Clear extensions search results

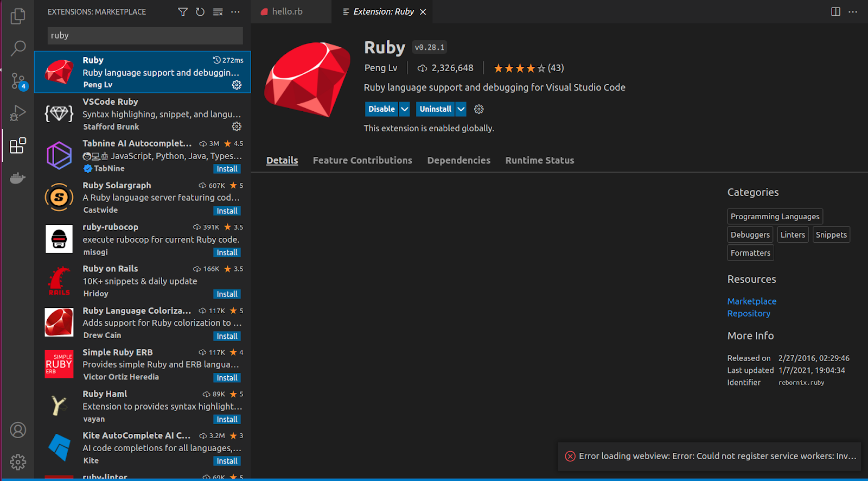[x=218, y=12]
